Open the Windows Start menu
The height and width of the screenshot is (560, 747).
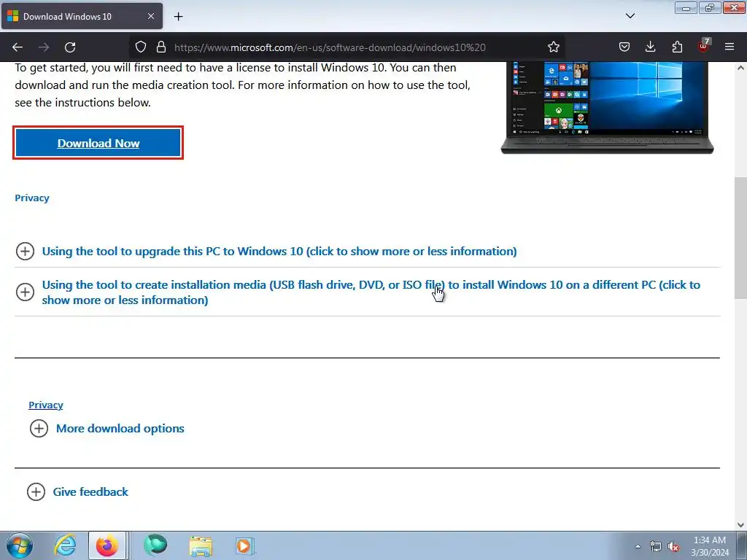click(19, 545)
